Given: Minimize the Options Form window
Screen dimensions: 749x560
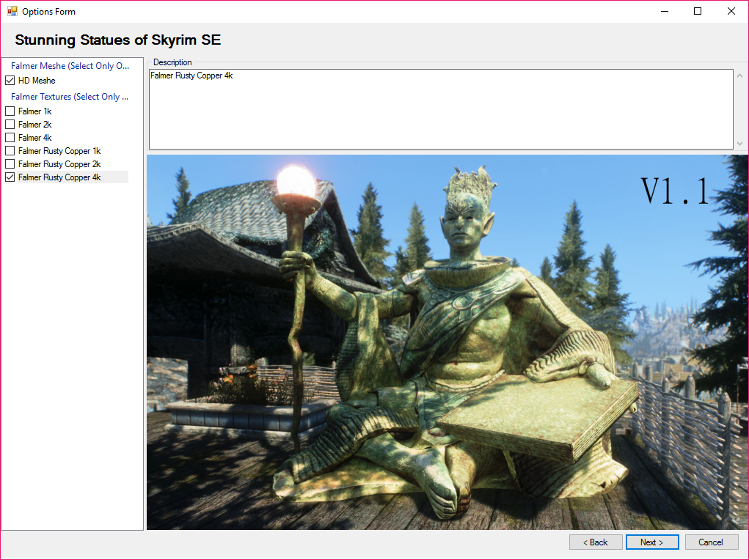Looking at the screenshot, I should coord(665,11).
